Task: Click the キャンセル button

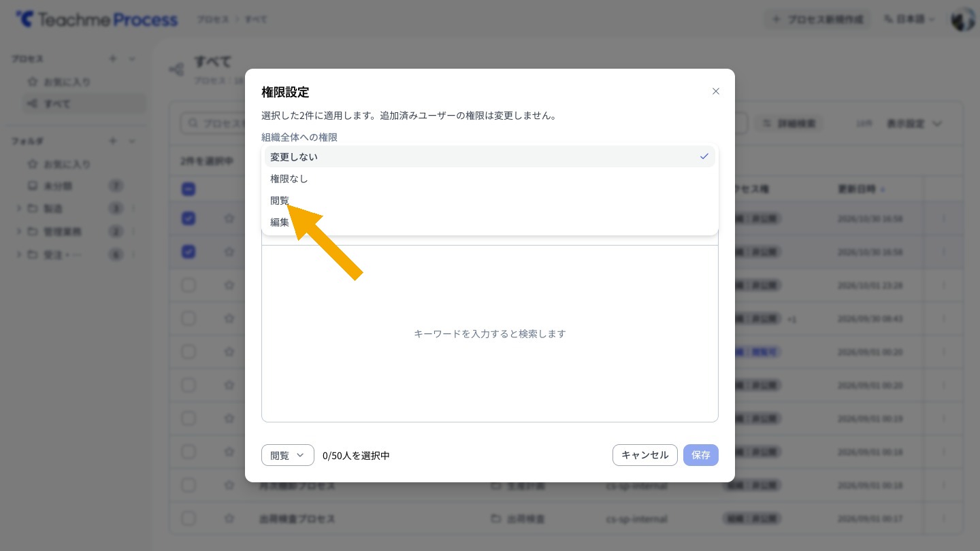Action: pyautogui.click(x=644, y=455)
